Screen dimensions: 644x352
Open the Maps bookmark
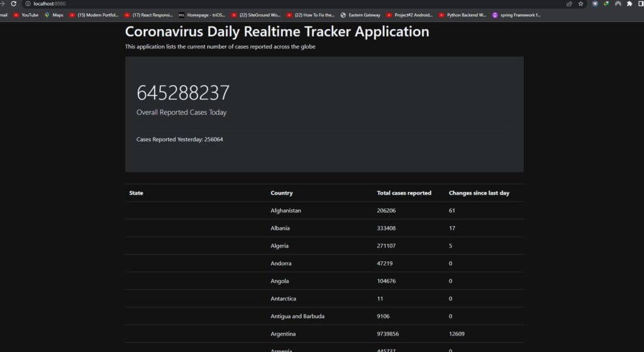[53, 15]
